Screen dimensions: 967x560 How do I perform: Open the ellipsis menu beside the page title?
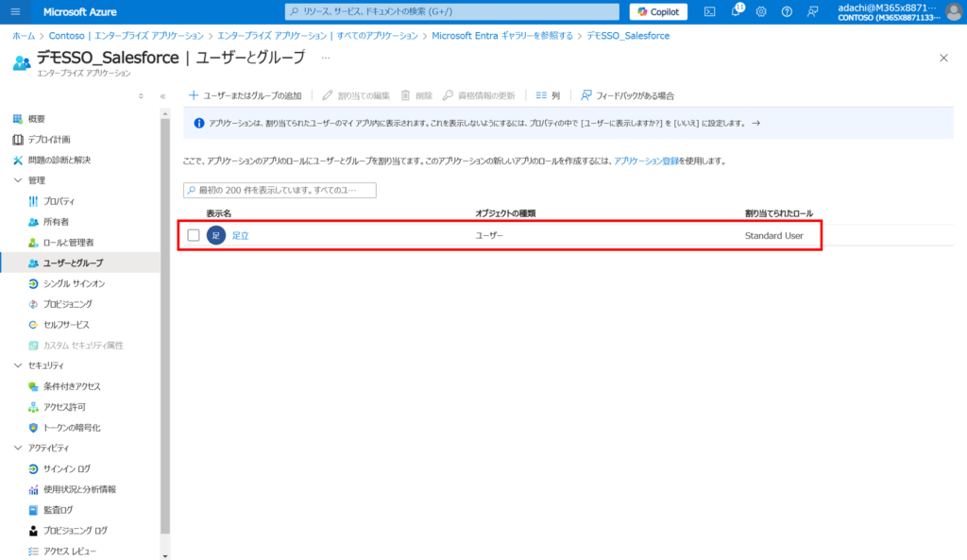(x=326, y=58)
